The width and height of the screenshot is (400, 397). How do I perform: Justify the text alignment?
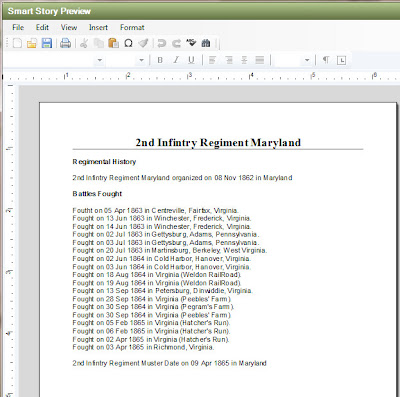260,60
